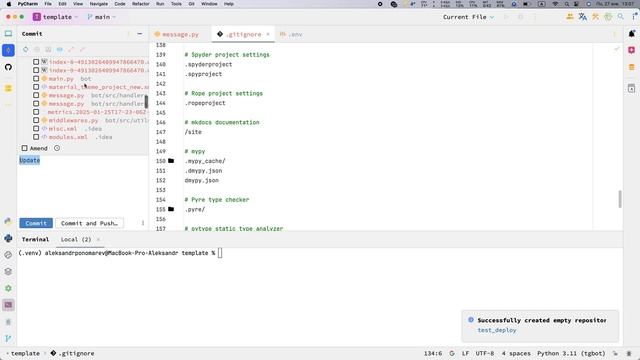640x360 pixels.
Task: Check the index-9-4913826… file checkbox
Action: point(36,70)
